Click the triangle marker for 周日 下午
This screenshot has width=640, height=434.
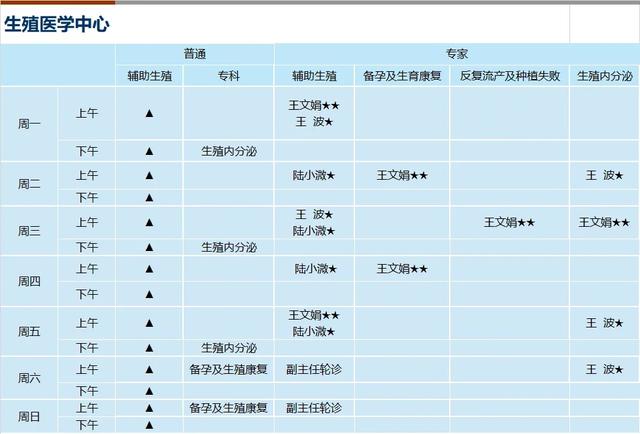click(x=149, y=425)
